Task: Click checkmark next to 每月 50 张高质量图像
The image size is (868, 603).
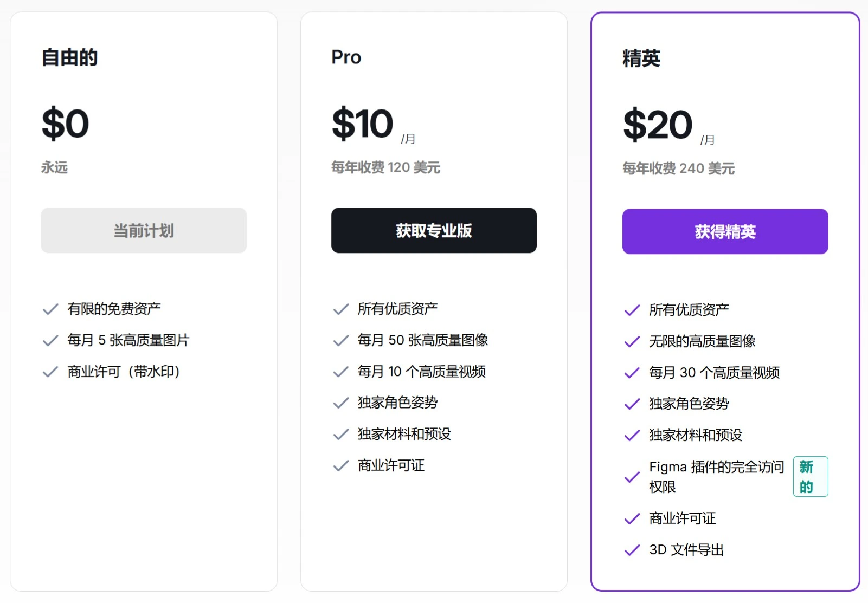Action: tap(341, 341)
